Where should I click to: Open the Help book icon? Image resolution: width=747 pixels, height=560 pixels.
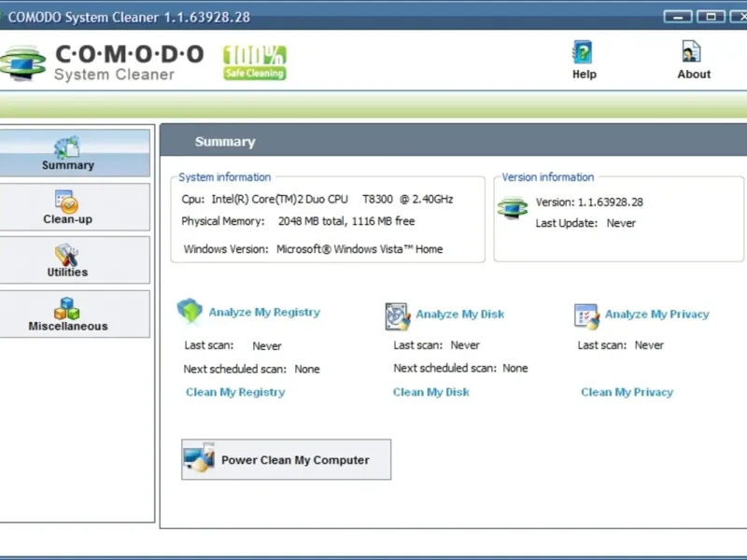point(582,52)
